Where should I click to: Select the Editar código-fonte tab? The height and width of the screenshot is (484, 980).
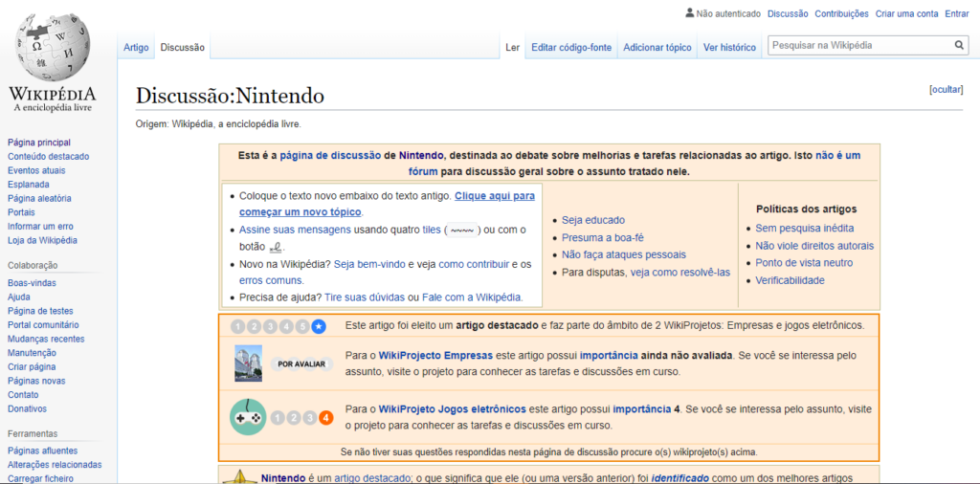tap(570, 47)
